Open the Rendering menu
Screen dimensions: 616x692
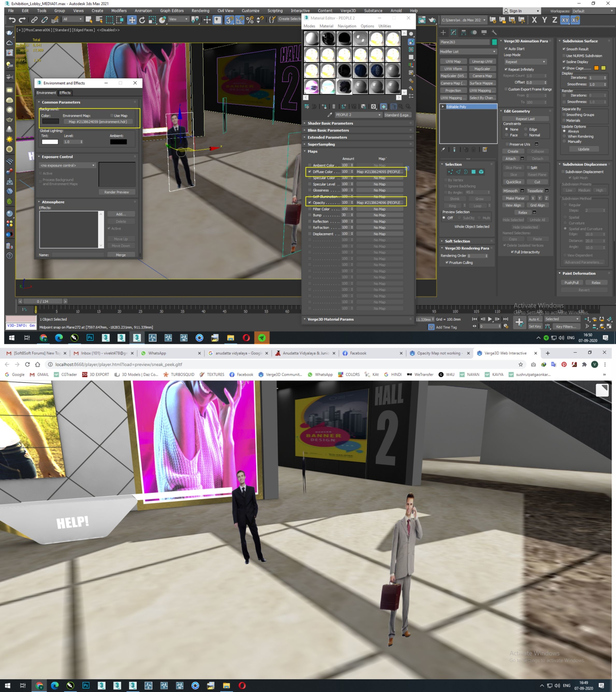click(x=200, y=11)
